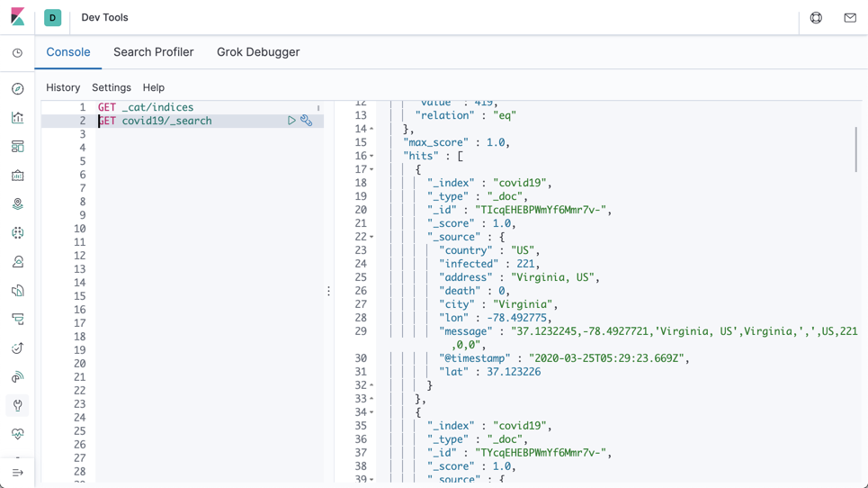Open Stack Monitoring heartbeat icon
Viewport: 868px width, 488px height.
18,434
